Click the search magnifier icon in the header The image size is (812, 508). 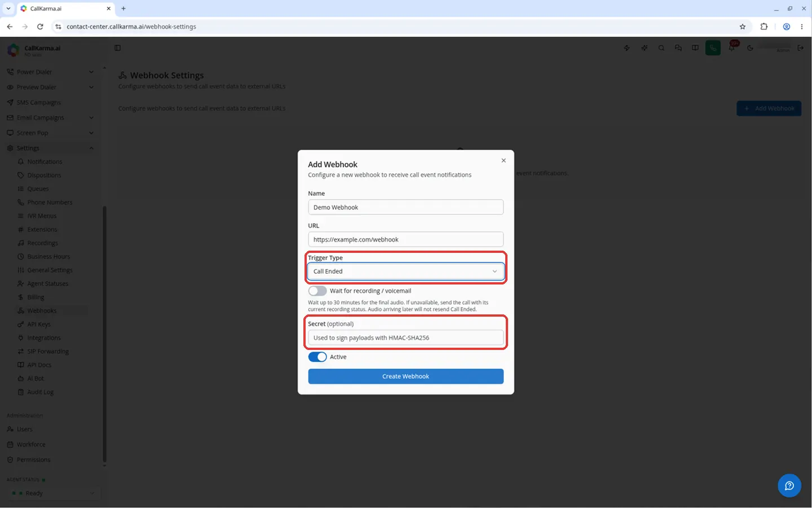coord(661,48)
